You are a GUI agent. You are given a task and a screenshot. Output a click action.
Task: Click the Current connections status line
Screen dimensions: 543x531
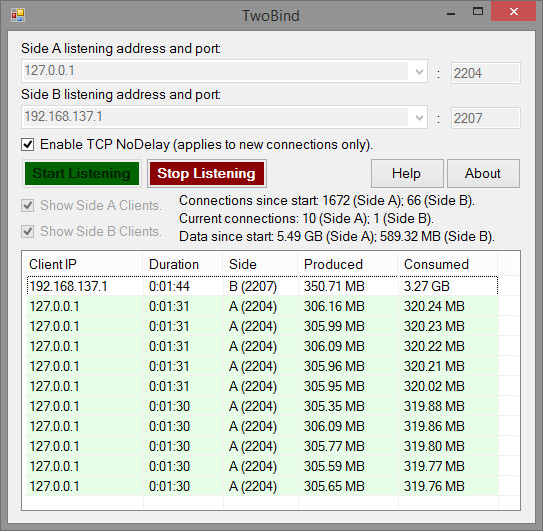306,219
